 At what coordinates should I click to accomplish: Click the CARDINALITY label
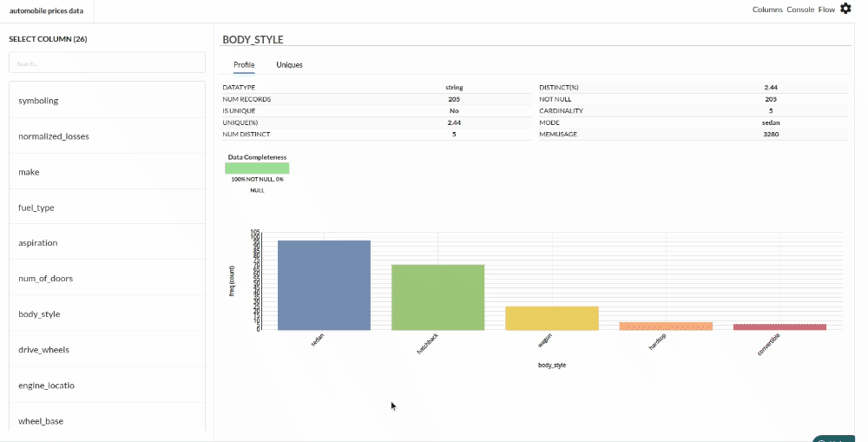click(561, 111)
